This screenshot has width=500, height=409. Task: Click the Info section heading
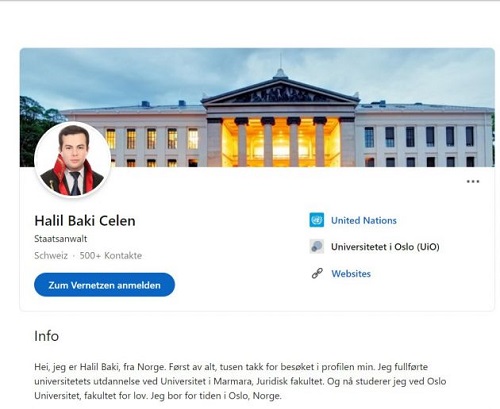coord(47,336)
